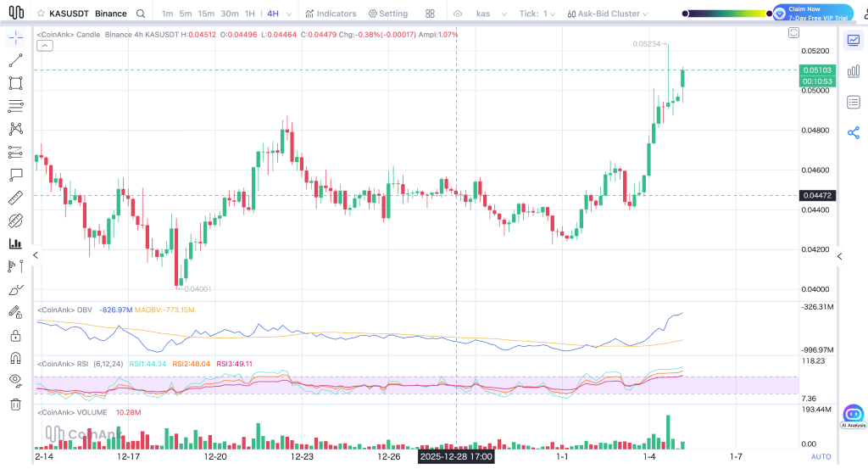The image size is (868, 469).
Task: Toggle drawings visibility with the eye icon
Action: click(x=15, y=381)
